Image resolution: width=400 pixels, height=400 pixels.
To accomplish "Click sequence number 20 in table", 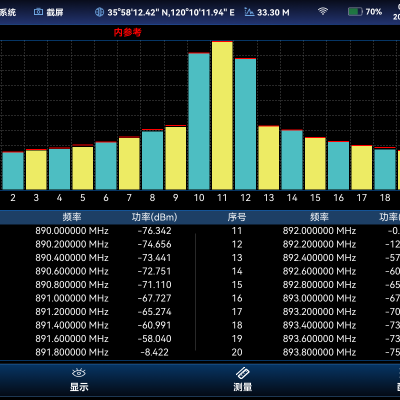I will click(x=237, y=352).
